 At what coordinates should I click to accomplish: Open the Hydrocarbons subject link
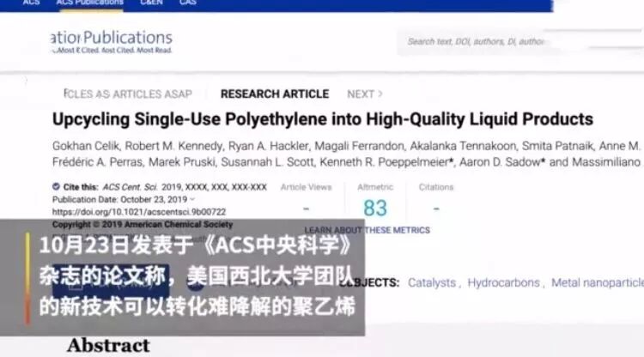(x=503, y=282)
